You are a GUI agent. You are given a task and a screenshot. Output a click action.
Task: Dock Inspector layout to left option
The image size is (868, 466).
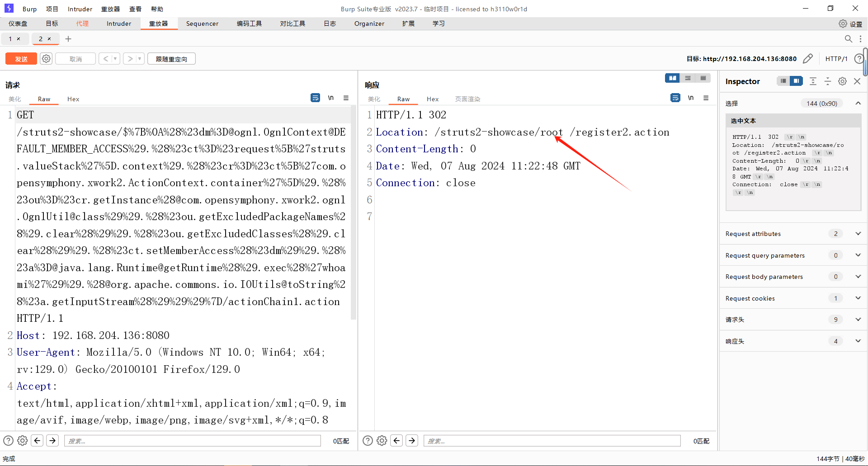(x=783, y=81)
